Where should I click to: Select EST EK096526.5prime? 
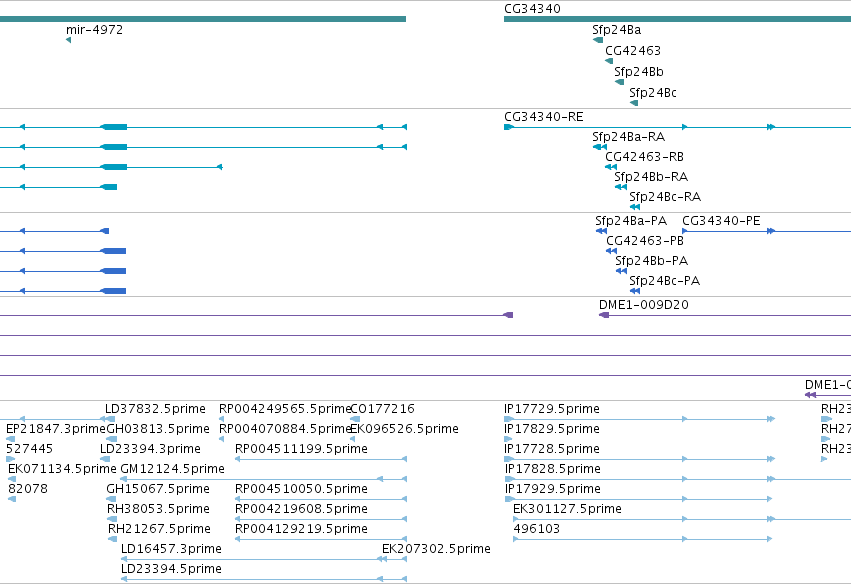point(404,429)
